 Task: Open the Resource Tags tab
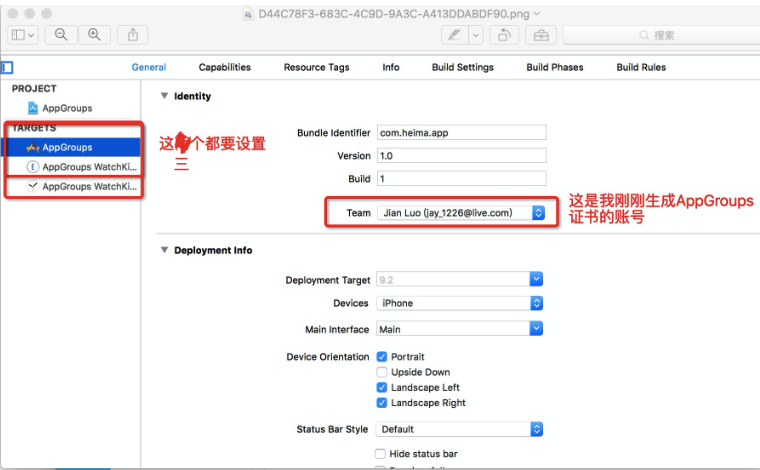coord(317,67)
